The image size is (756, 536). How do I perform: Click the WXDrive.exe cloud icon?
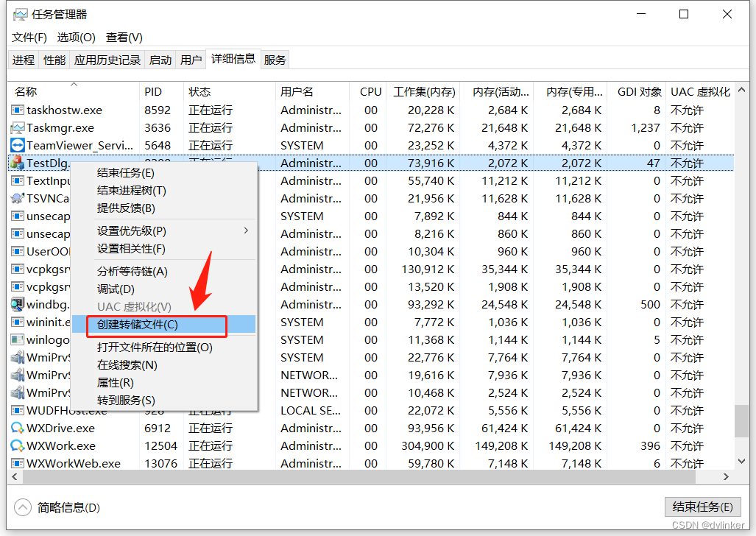(18, 428)
